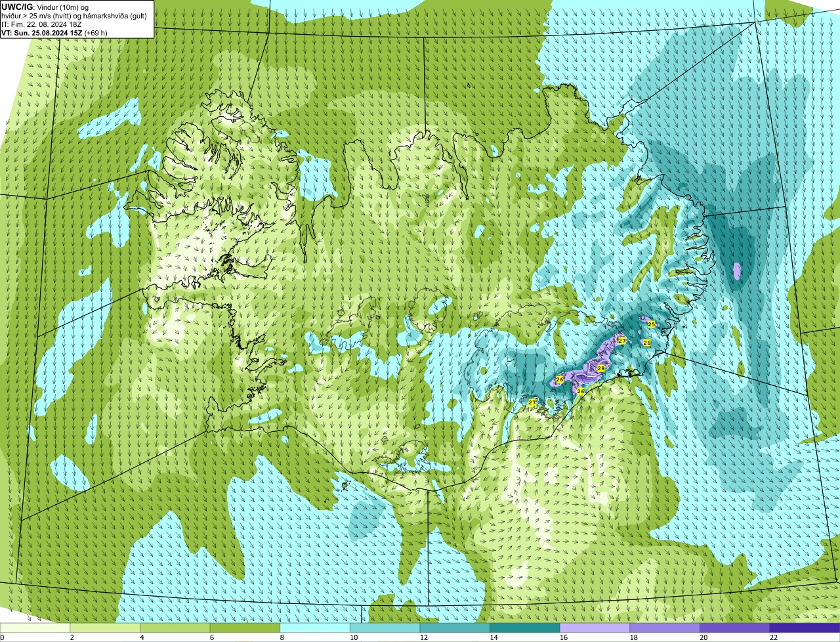Pick the 10–12 m/s cyan swatch

tap(385, 628)
